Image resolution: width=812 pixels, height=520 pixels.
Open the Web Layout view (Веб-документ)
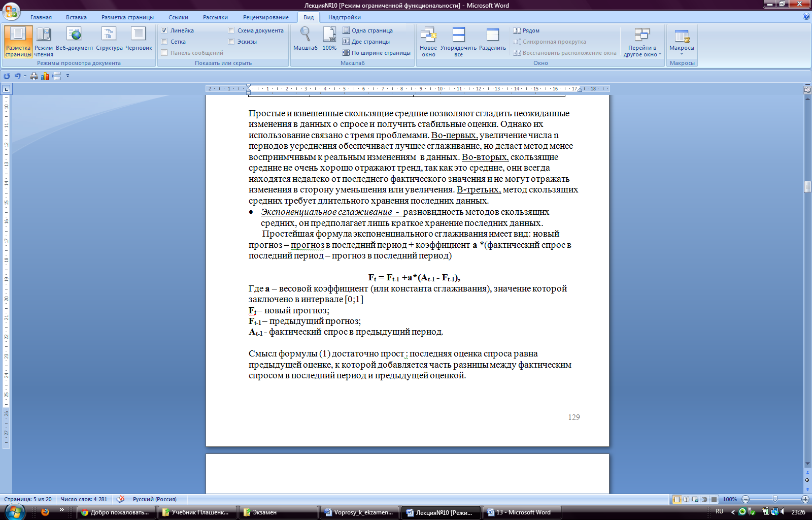coord(75,40)
